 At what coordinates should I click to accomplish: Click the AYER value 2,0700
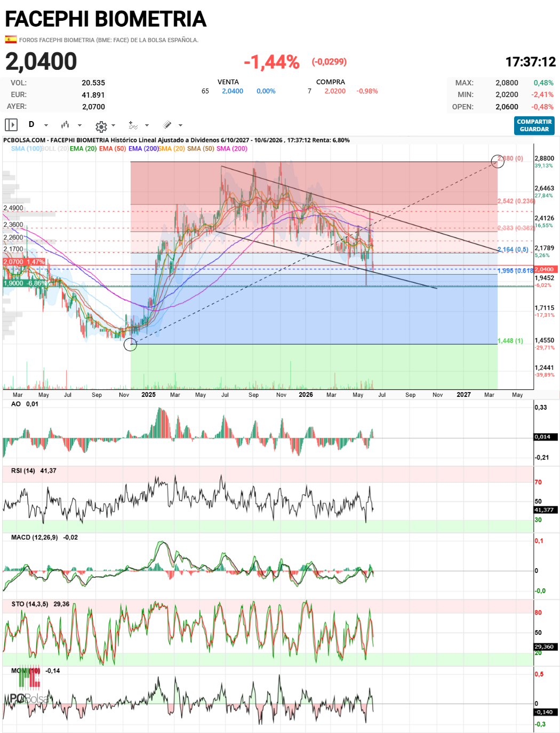click(x=93, y=107)
